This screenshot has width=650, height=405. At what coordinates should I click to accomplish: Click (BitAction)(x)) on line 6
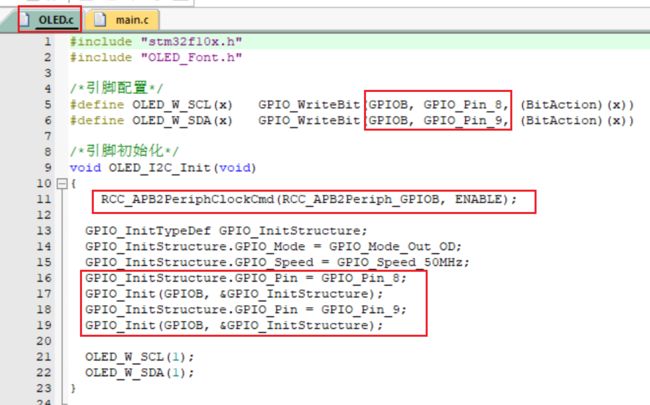click(577, 121)
